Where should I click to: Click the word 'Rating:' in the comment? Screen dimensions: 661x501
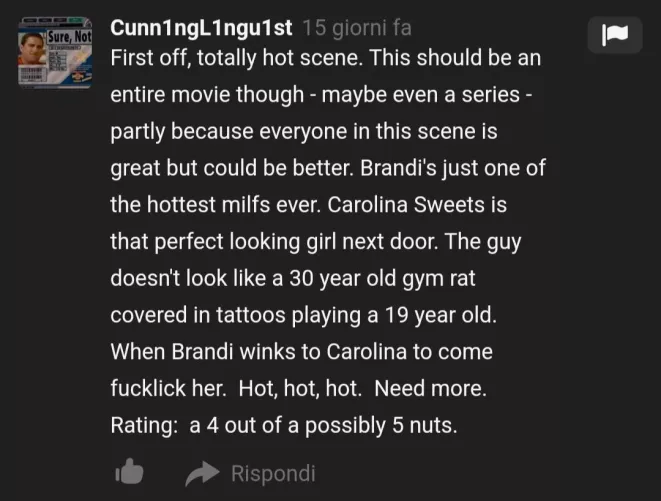[x=144, y=425]
